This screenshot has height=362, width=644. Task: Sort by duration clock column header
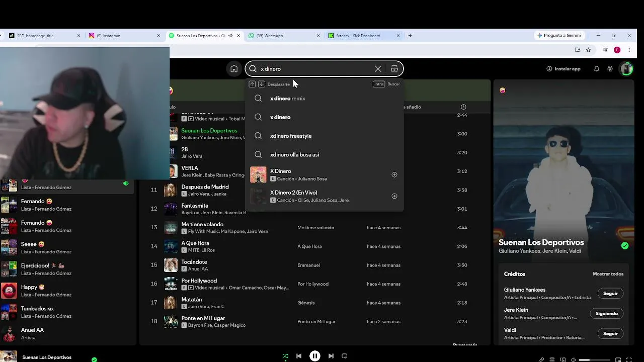(x=463, y=107)
